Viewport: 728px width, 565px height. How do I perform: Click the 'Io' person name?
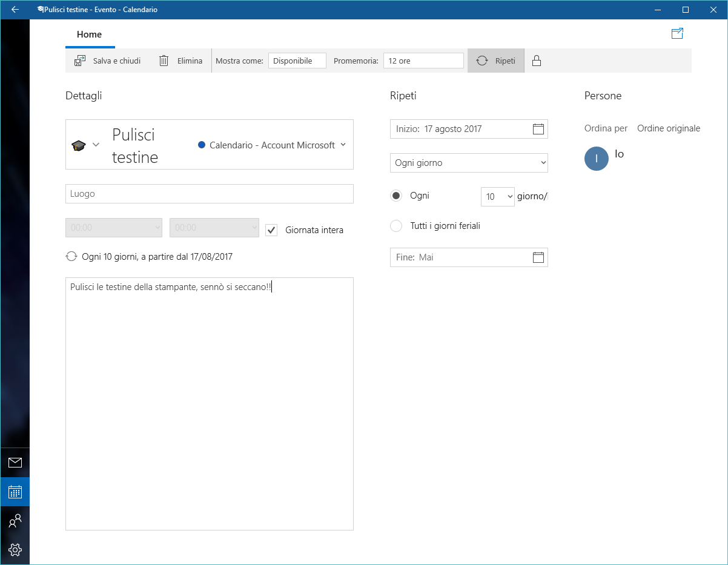point(619,154)
